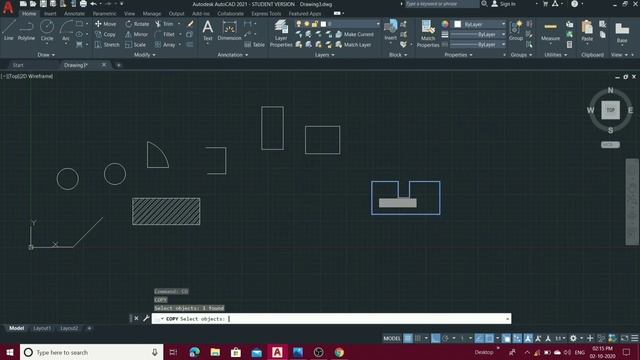Toggle object snap tracking in status bar
The height and width of the screenshot is (360, 640).
click(479, 338)
